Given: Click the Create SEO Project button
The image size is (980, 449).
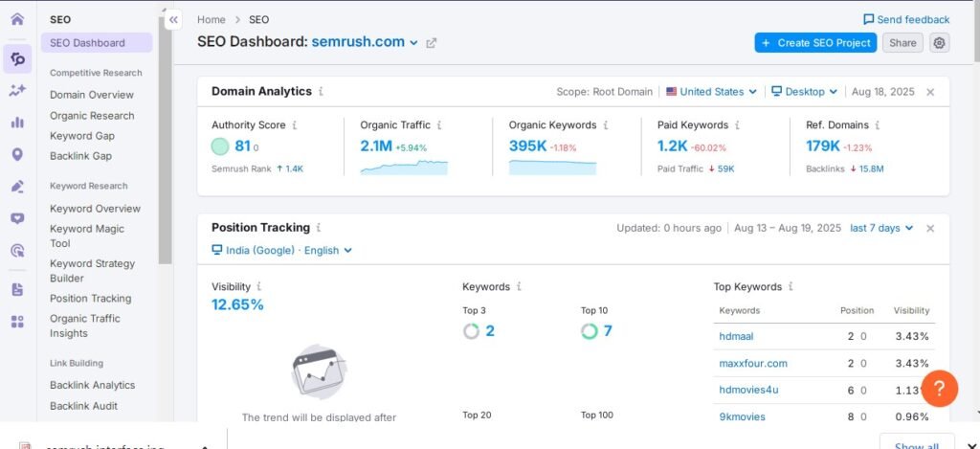Looking at the screenshot, I should [x=815, y=43].
